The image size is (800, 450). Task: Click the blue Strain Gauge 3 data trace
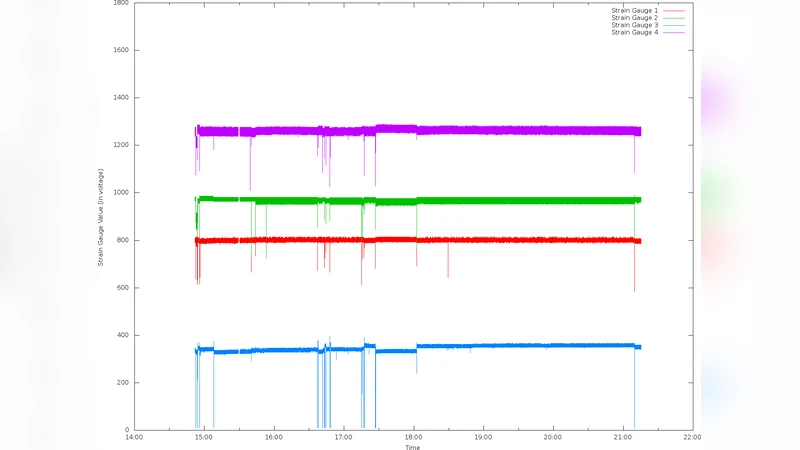tap(500, 346)
